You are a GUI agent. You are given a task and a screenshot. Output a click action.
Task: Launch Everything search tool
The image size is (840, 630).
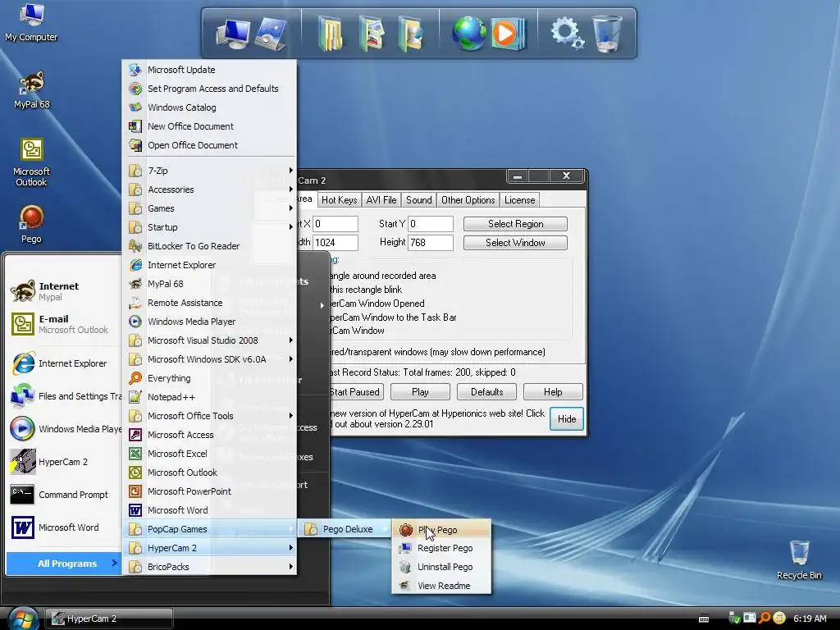pyautogui.click(x=210, y=378)
